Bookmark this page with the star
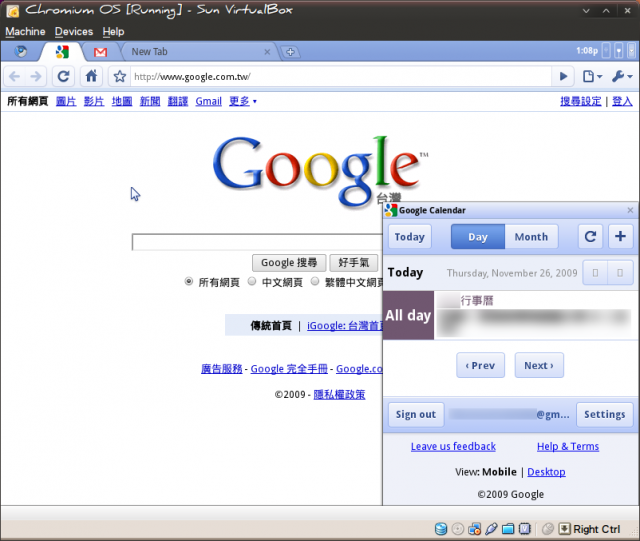The image size is (640, 541). pos(120,76)
